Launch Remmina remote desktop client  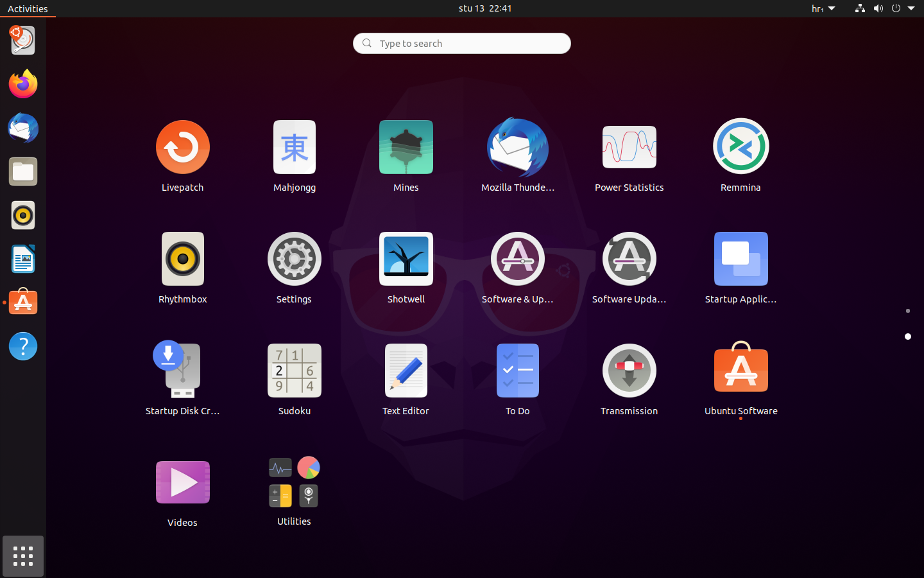[741, 155]
